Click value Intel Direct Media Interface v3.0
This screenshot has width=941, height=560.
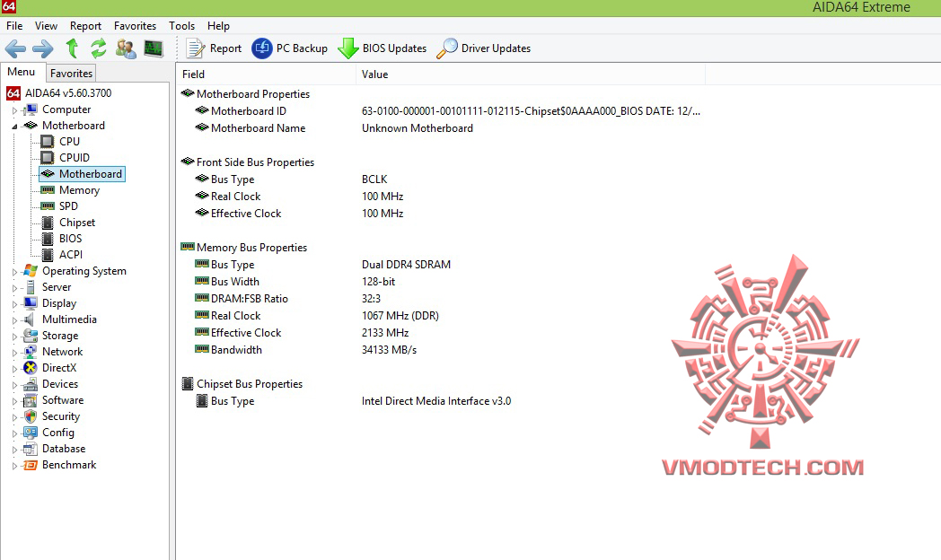pos(436,401)
